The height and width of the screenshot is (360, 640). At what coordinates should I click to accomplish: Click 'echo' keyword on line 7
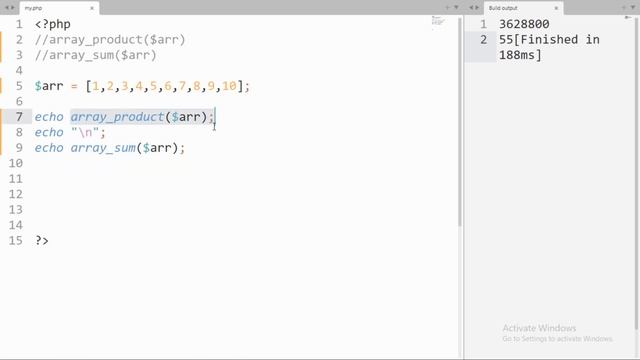pos(49,117)
